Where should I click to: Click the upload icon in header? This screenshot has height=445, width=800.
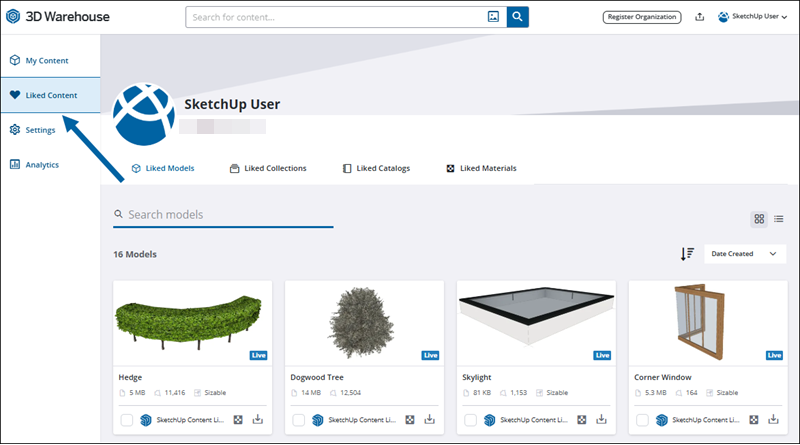point(699,17)
